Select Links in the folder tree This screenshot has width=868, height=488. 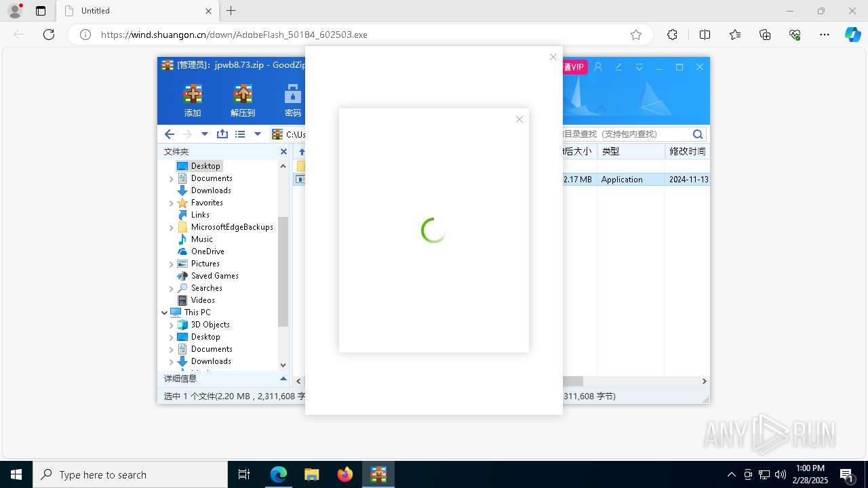pos(200,215)
